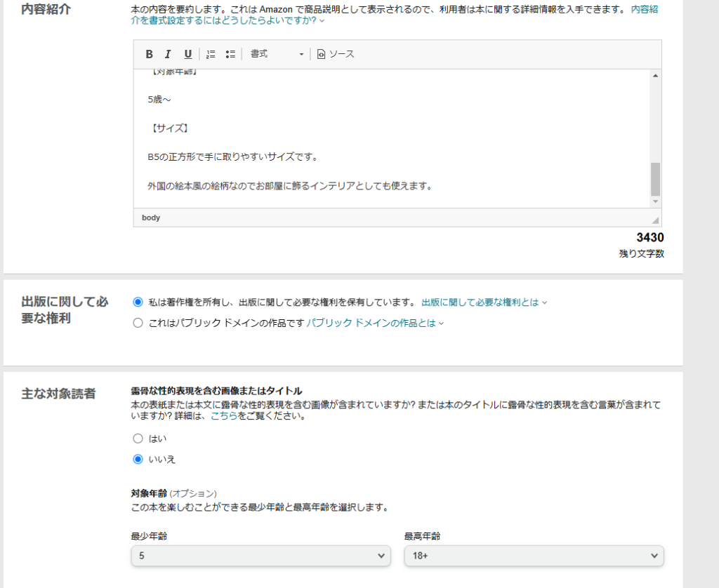Click the editor vertical scrollbar thumb
Image resolution: width=719 pixels, height=588 pixels.
point(655,179)
